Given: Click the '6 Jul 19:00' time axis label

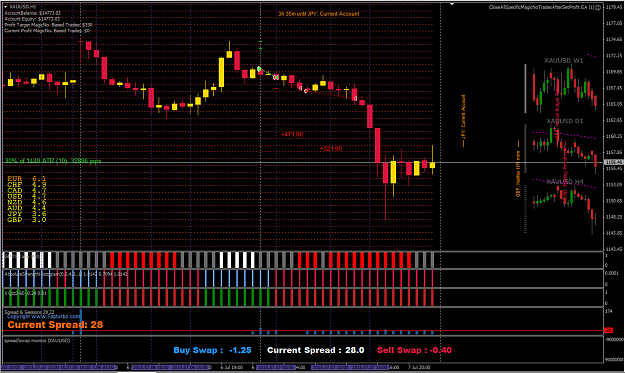Looking at the screenshot, I should pos(232,367).
